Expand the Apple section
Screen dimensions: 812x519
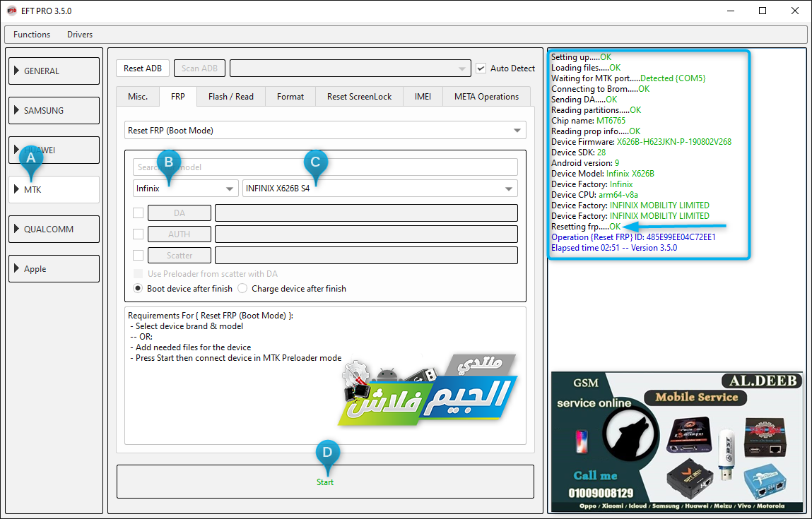coord(54,268)
